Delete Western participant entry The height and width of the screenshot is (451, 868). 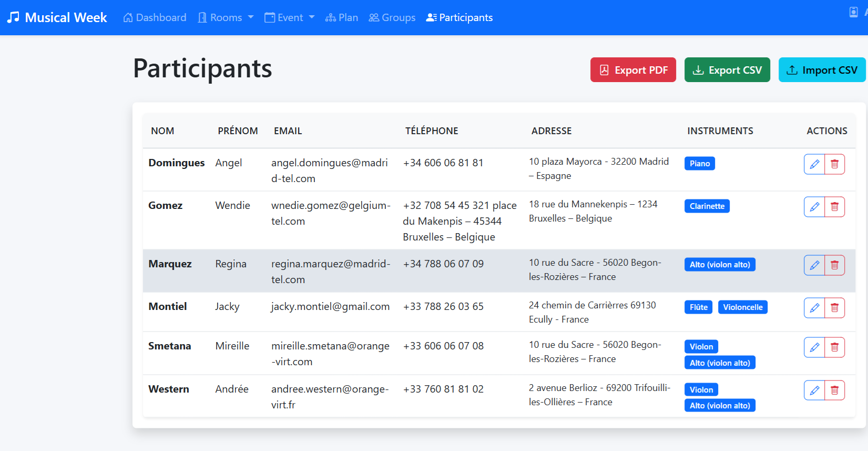(x=834, y=390)
